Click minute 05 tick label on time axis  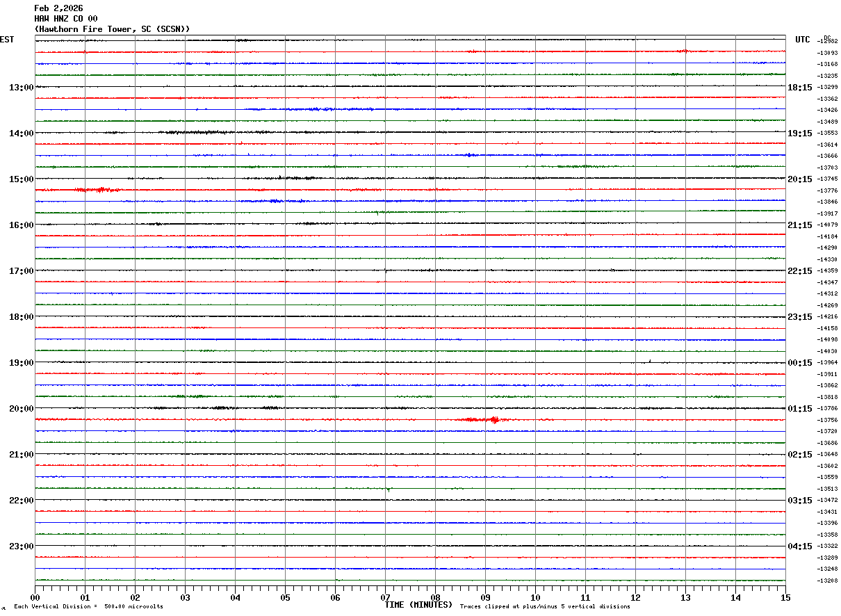coord(285,597)
